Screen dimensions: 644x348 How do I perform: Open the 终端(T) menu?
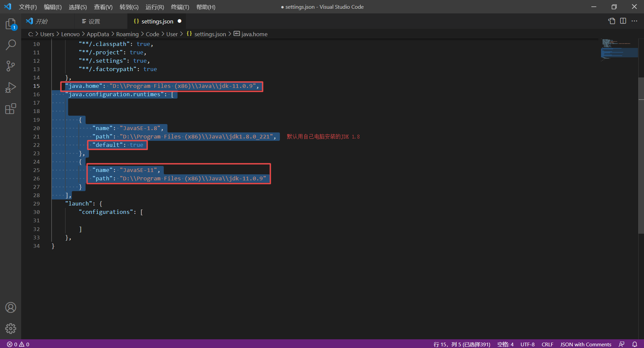tap(180, 7)
